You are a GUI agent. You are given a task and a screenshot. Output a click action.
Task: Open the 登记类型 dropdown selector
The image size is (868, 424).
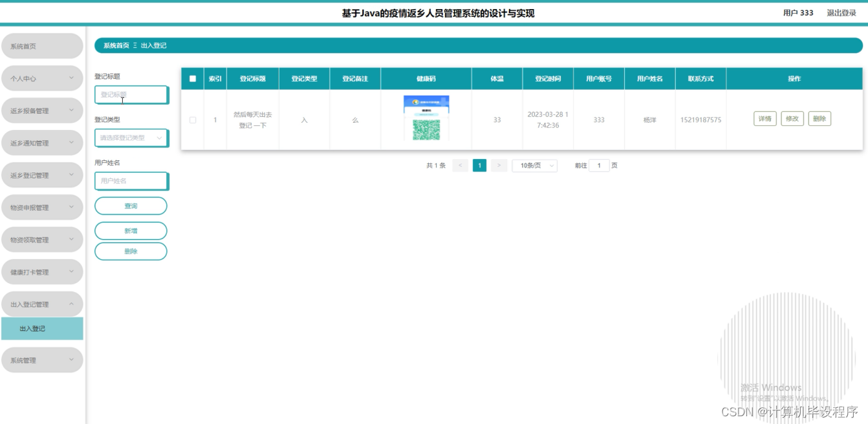tap(131, 138)
